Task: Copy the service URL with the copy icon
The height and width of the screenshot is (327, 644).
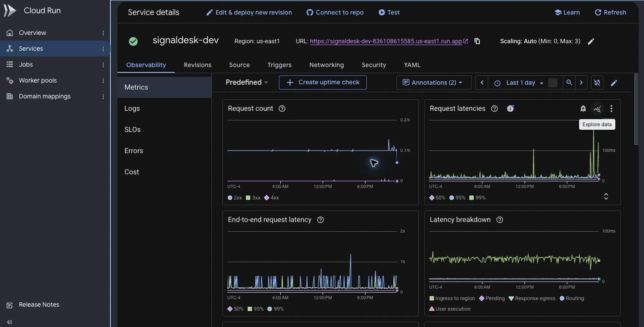Action: click(477, 41)
